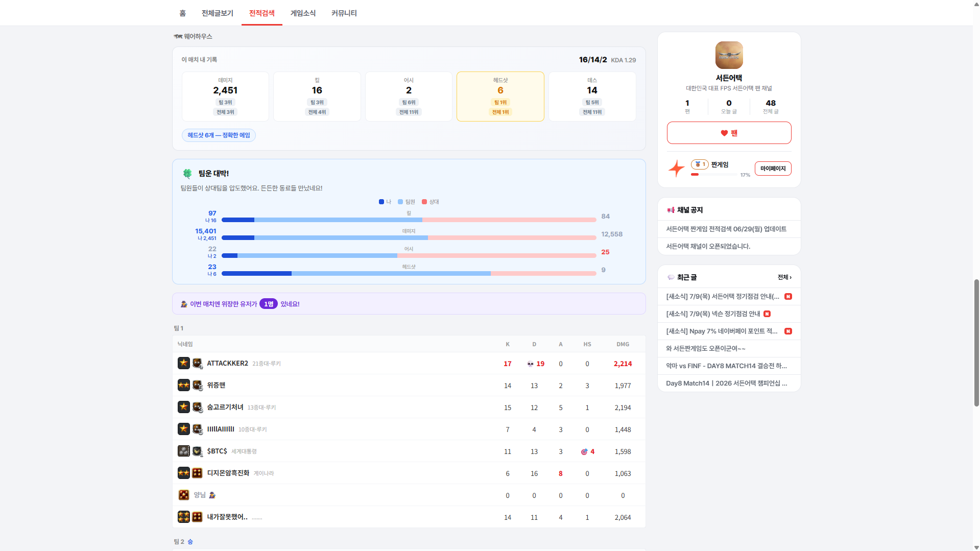Click 내가잘못했어.. rank icon
This screenshot has width=980, height=551.
(184, 517)
